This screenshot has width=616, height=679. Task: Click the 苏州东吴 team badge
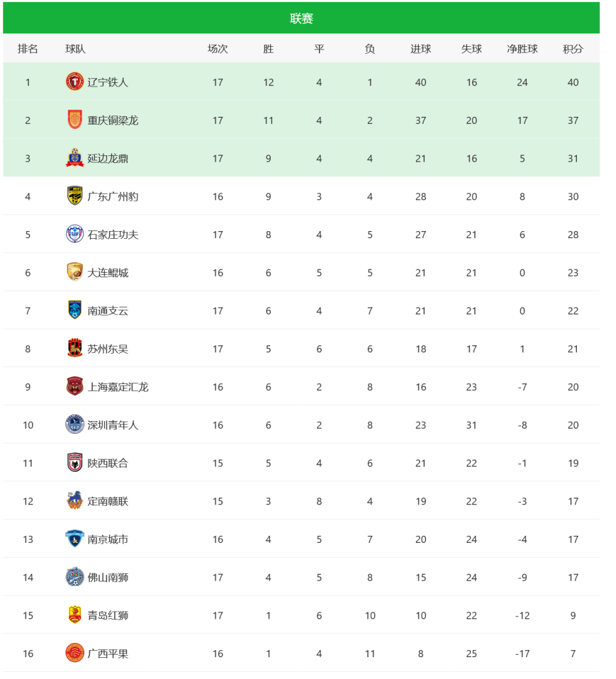point(74,348)
